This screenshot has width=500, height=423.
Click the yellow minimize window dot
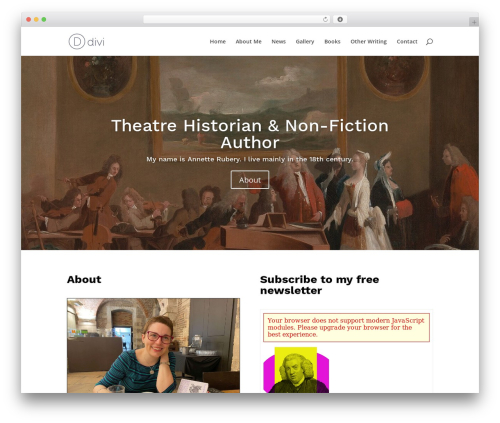pyautogui.click(x=36, y=19)
